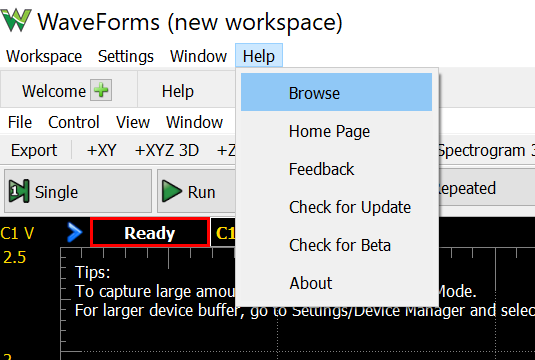Select Check for Beta option
The image size is (535, 360).
tap(336, 245)
